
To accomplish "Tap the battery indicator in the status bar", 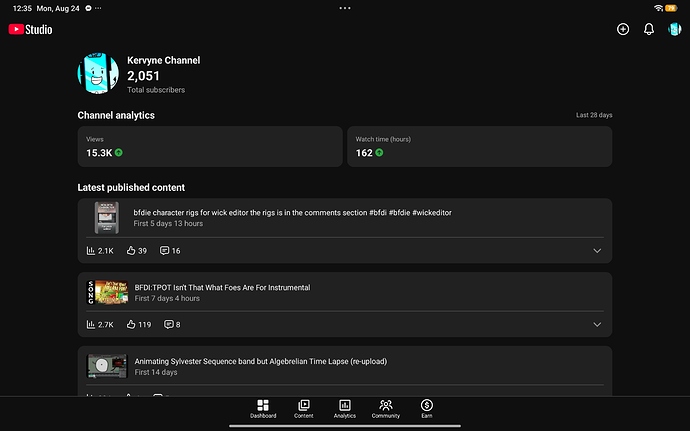I will [671, 8].
